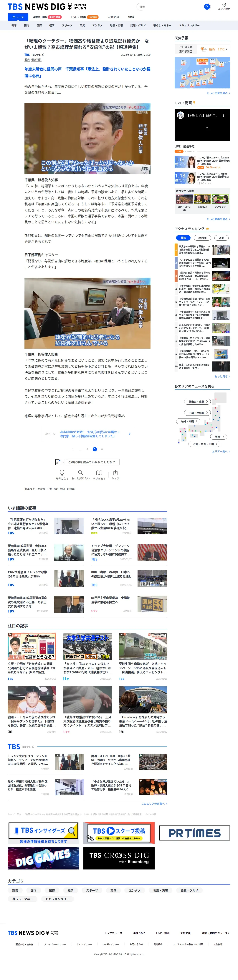
Task: Select the LIVE・動画 tab
Action: point(84,17)
